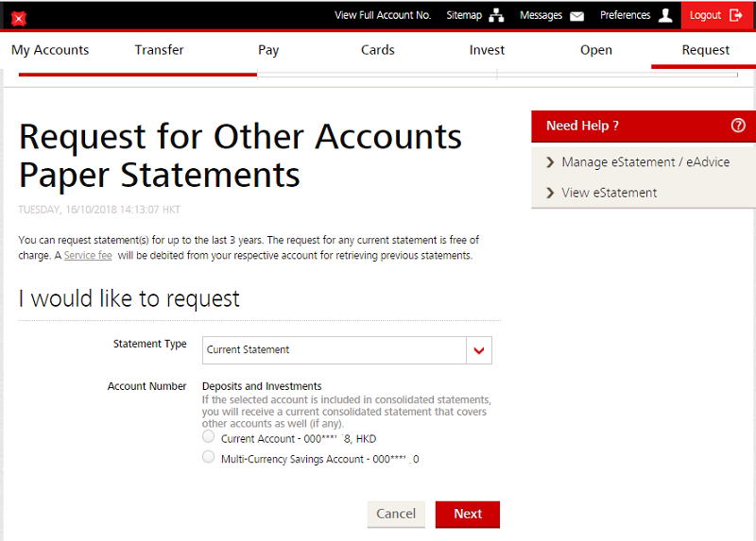Image resolution: width=756 pixels, height=541 pixels.
Task: Click the Messages envelope icon
Action: [576, 16]
